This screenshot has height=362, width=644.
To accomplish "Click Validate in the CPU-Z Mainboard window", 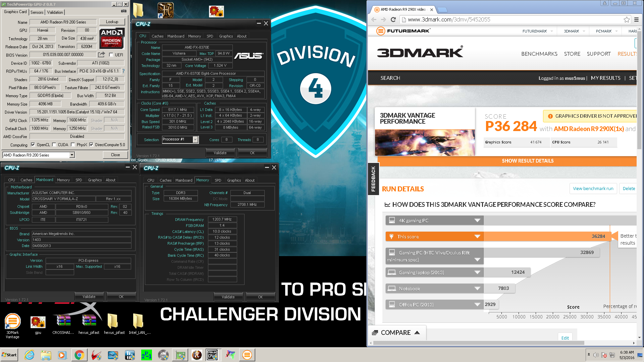I will point(89,297).
